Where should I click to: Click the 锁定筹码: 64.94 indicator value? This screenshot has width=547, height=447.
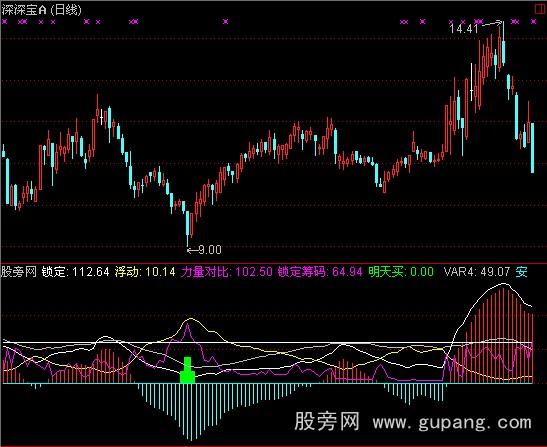point(320,271)
